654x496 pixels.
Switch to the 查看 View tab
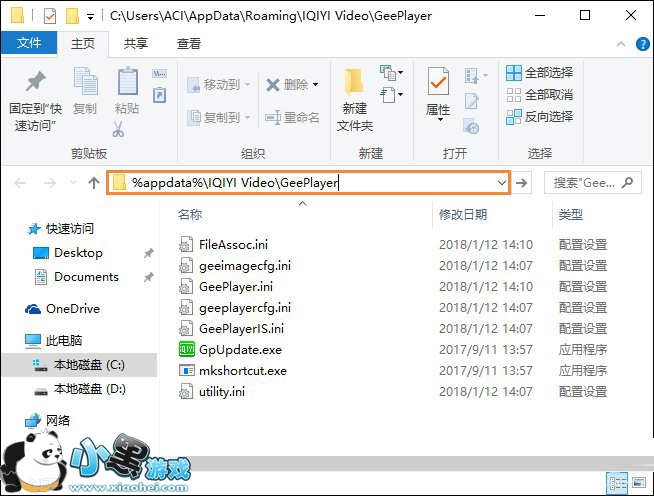(189, 43)
